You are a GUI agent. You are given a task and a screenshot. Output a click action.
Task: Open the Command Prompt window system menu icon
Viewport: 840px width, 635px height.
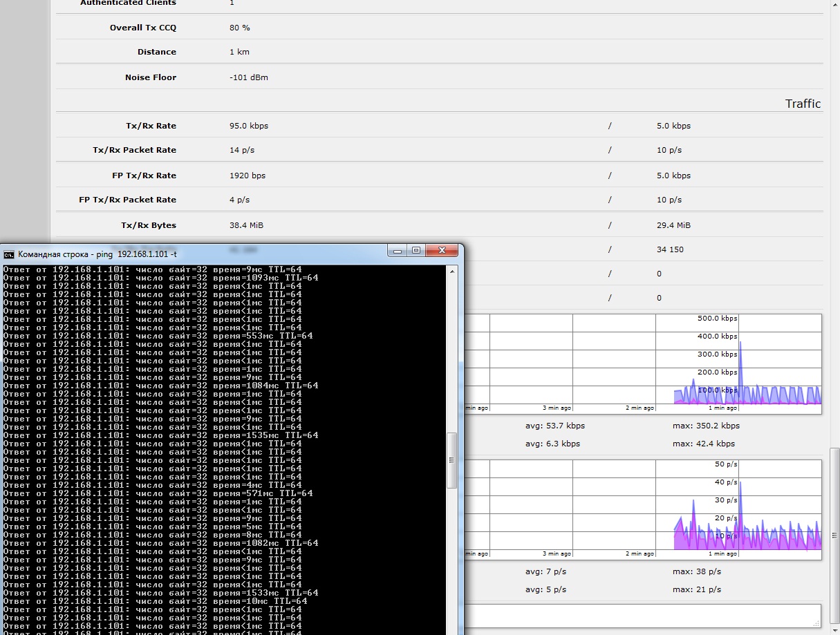tap(9, 254)
